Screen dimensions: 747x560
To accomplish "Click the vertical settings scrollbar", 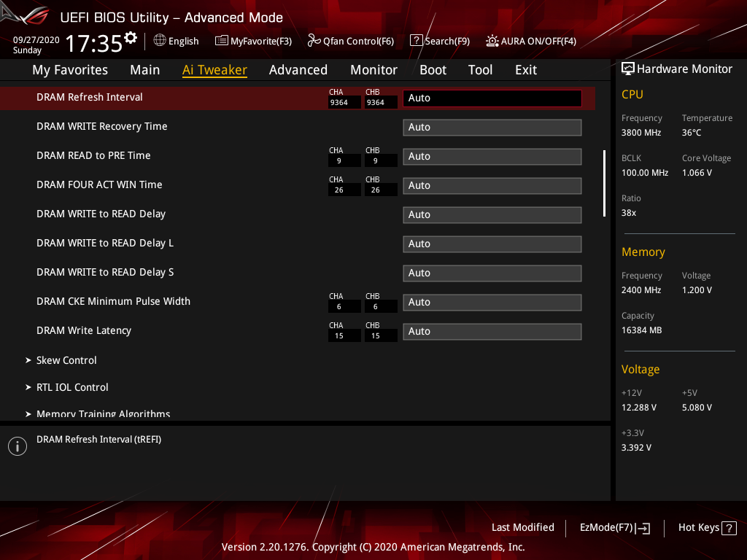I will 604,183.
